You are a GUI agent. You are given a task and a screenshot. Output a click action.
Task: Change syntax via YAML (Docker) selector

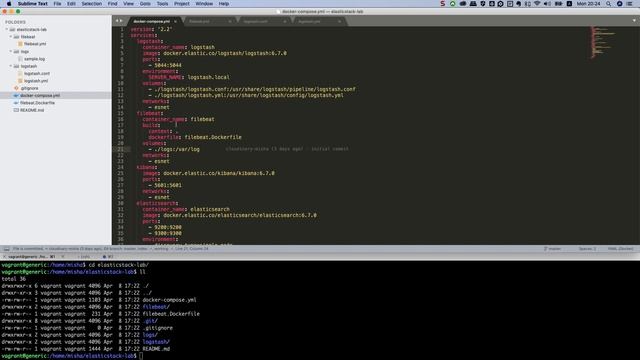(x=620, y=249)
